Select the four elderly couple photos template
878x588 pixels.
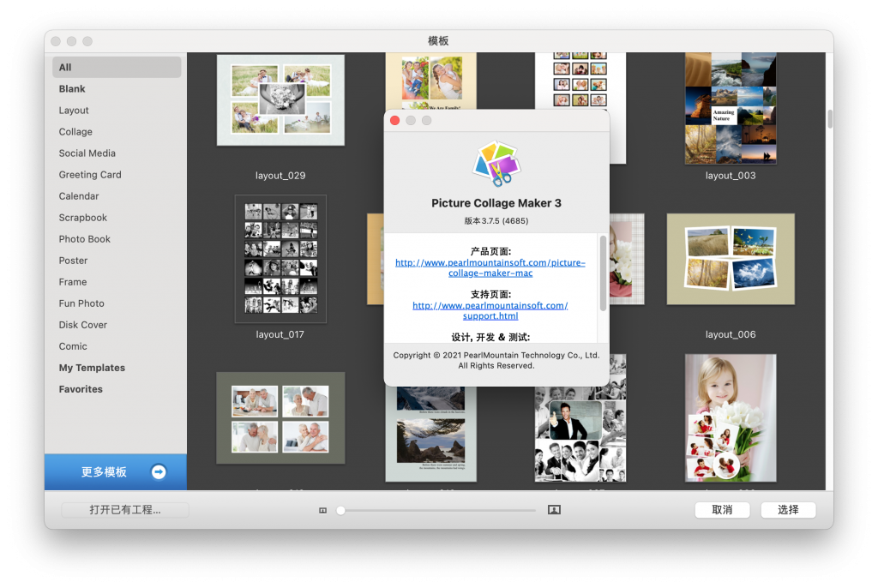coord(280,417)
